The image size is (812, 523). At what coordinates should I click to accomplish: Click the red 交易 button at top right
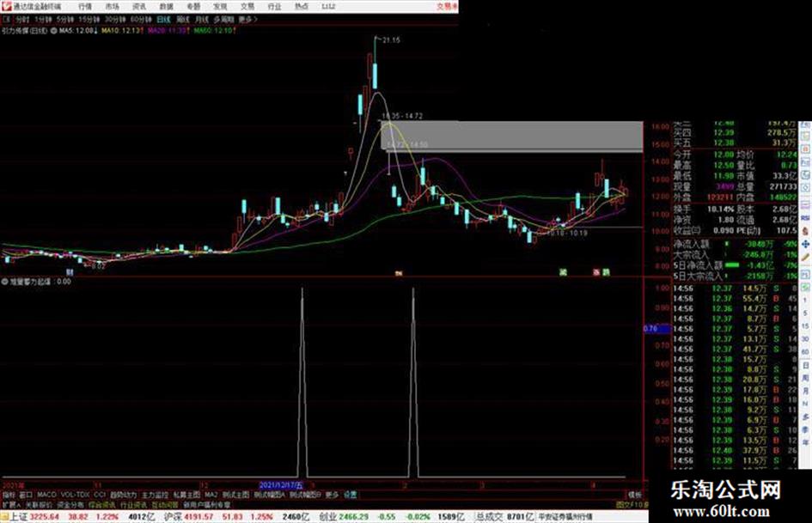tap(446, 7)
